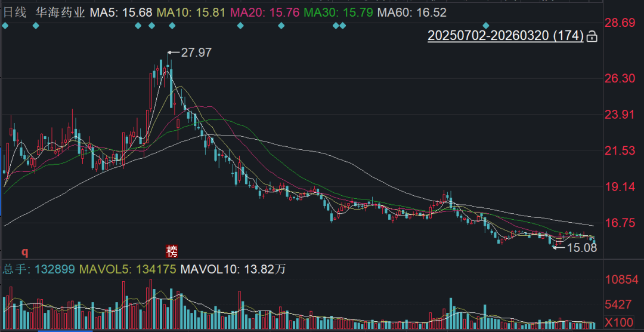Click the 华海药业 stock name
This screenshot has width=644, height=332.
pyautogui.click(x=60, y=13)
